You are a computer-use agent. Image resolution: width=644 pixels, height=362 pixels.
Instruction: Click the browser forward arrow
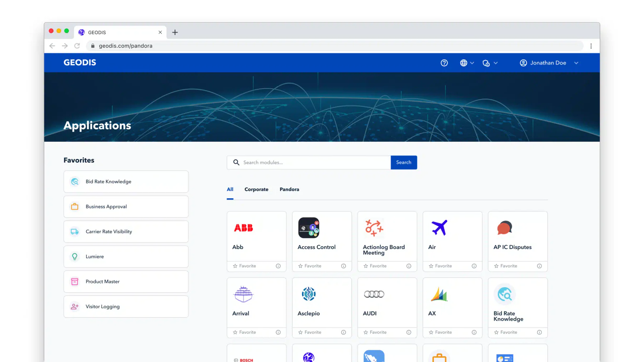(x=65, y=46)
